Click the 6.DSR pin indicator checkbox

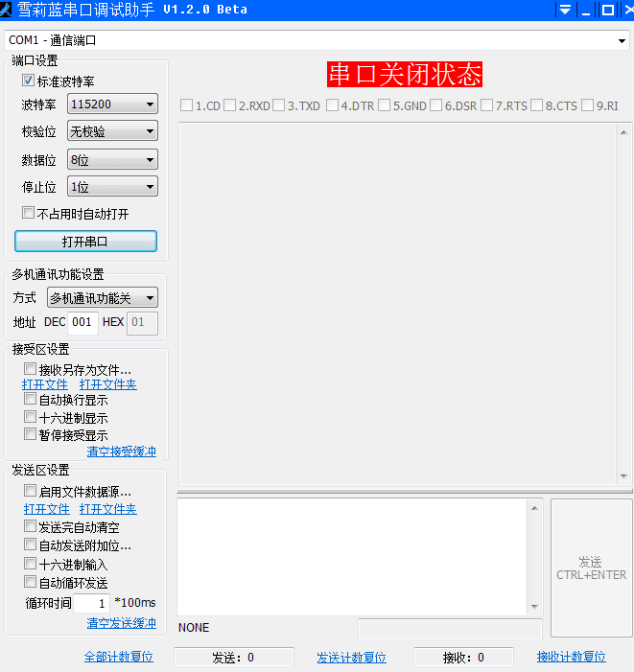click(x=436, y=105)
